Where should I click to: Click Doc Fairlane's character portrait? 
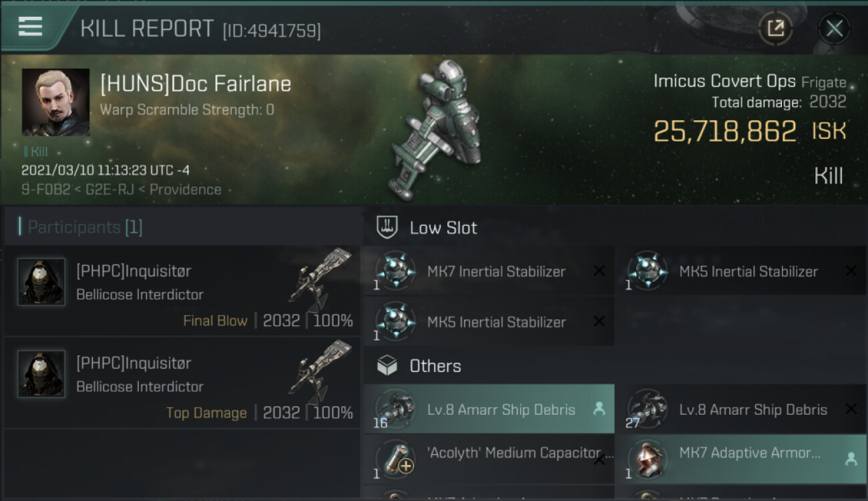[55, 102]
